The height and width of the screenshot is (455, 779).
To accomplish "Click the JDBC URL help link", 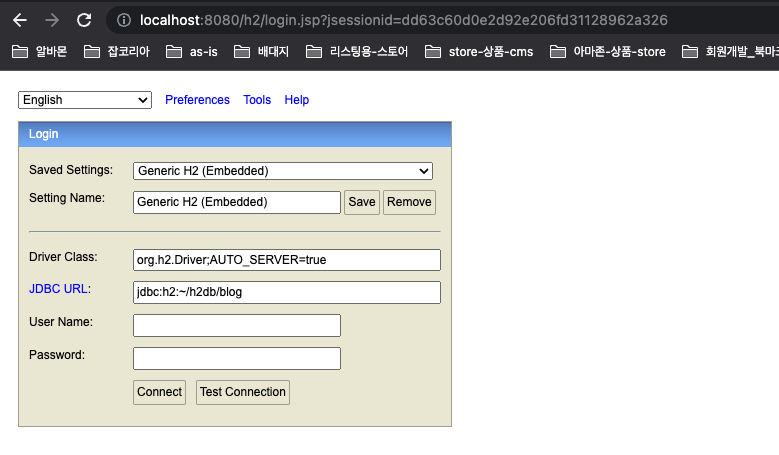I will click(x=58, y=289).
